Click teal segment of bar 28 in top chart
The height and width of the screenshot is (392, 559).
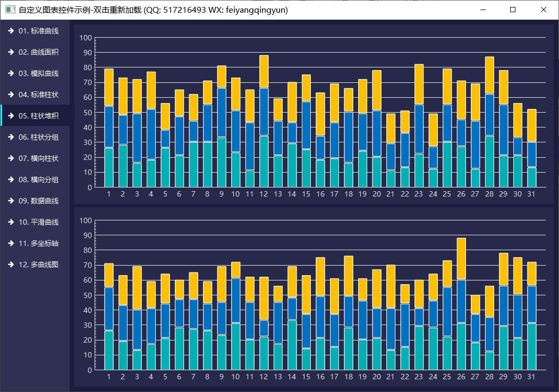pos(489,161)
